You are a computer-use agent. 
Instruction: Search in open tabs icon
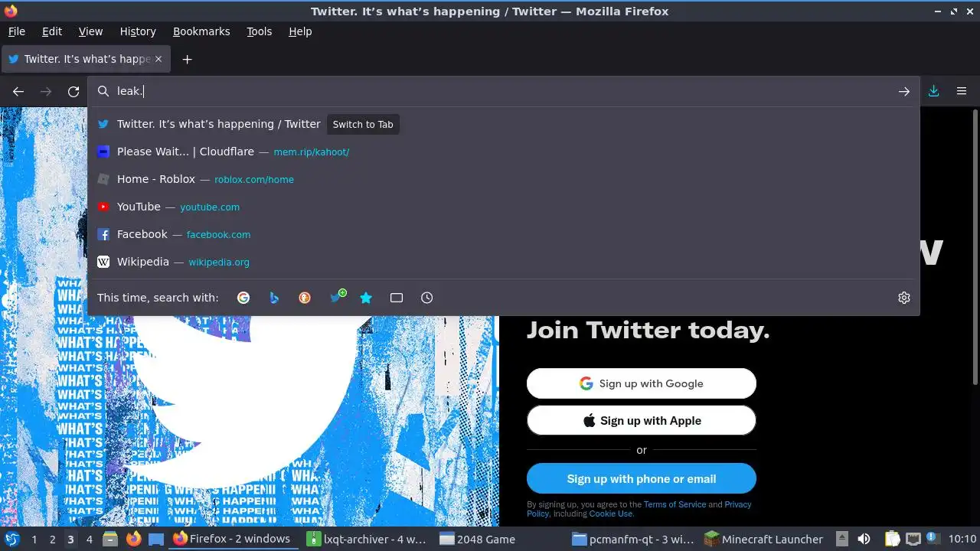(397, 298)
